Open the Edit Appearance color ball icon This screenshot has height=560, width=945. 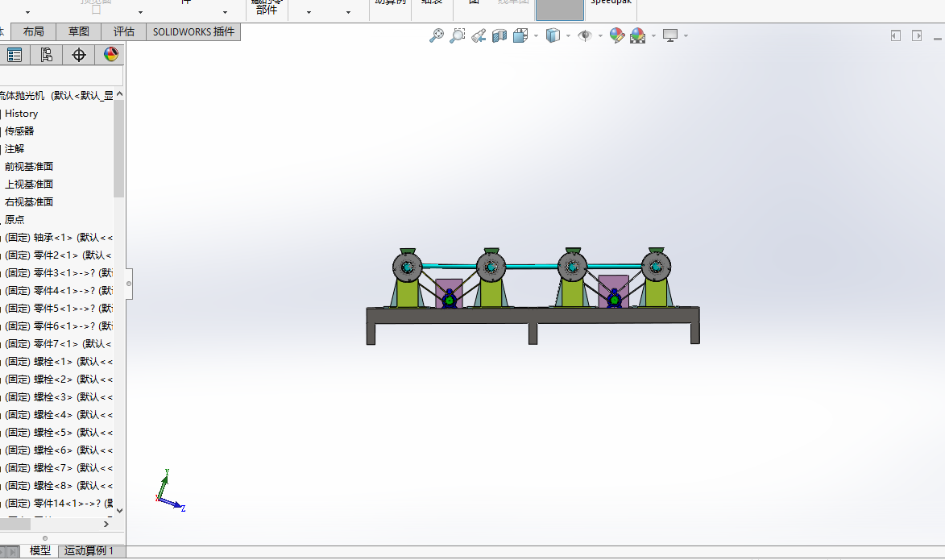(x=617, y=35)
